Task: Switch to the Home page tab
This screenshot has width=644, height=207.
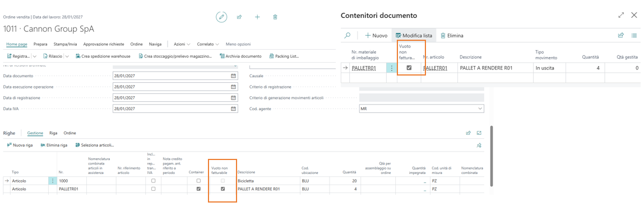Action: pos(17,44)
